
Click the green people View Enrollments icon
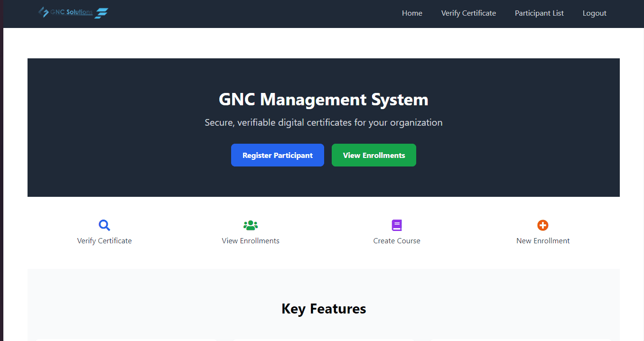pos(251,225)
